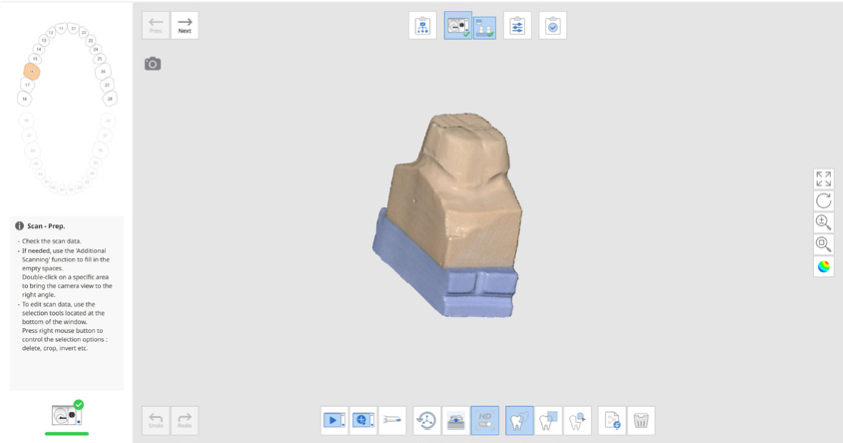843x443 pixels.
Task: Open the clipboard checkmark completion stage
Action: pyautogui.click(x=553, y=26)
